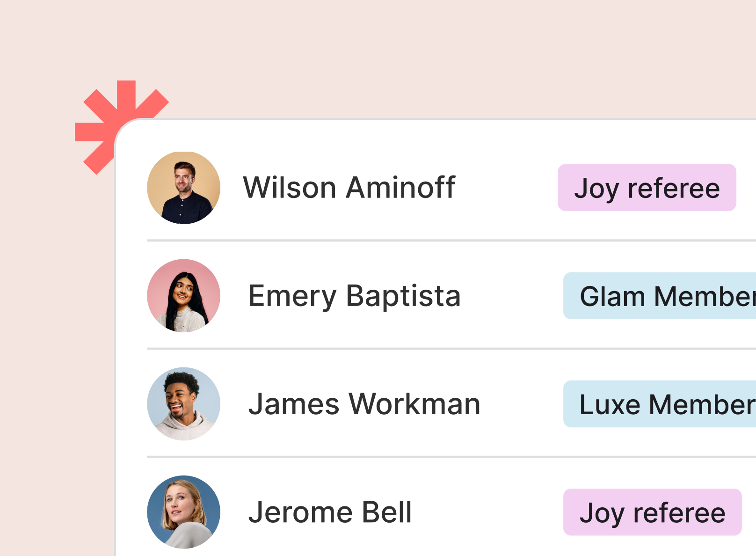Click the card's rounded top-left corner
Screen dimensions: 756x556
point(124,128)
